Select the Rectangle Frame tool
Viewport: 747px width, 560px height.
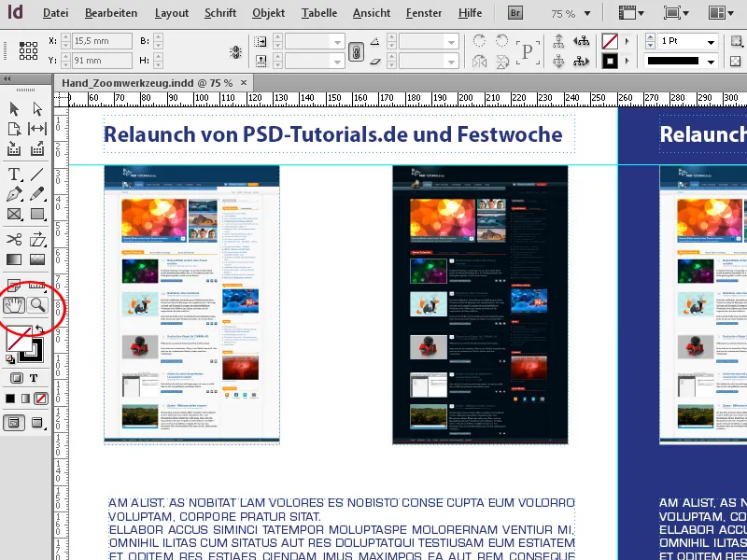click(14, 215)
